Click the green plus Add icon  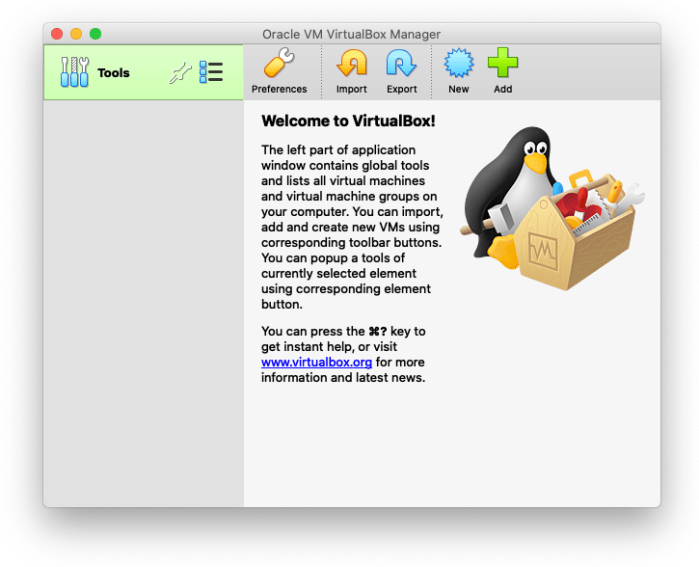502,64
